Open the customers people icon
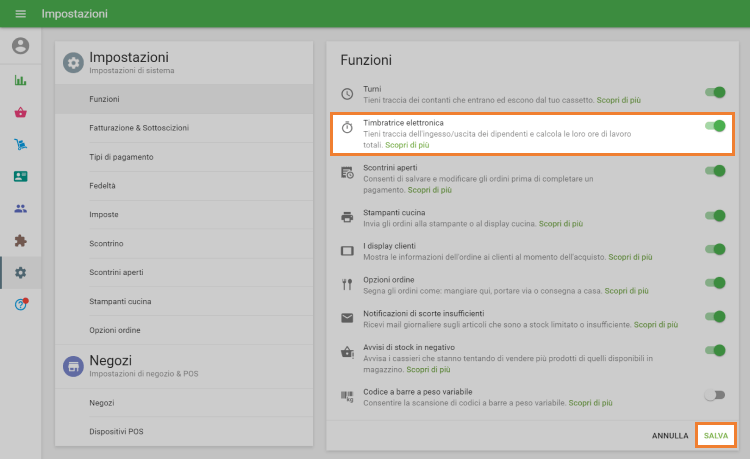Screen dimensions: 750x459 tap(20, 208)
